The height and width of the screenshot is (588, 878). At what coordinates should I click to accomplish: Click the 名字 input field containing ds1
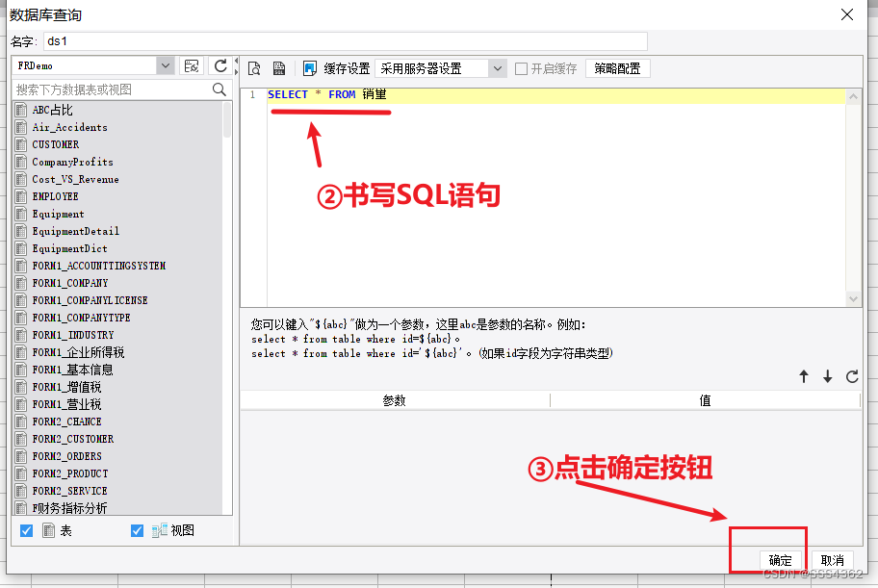tap(345, 40)
